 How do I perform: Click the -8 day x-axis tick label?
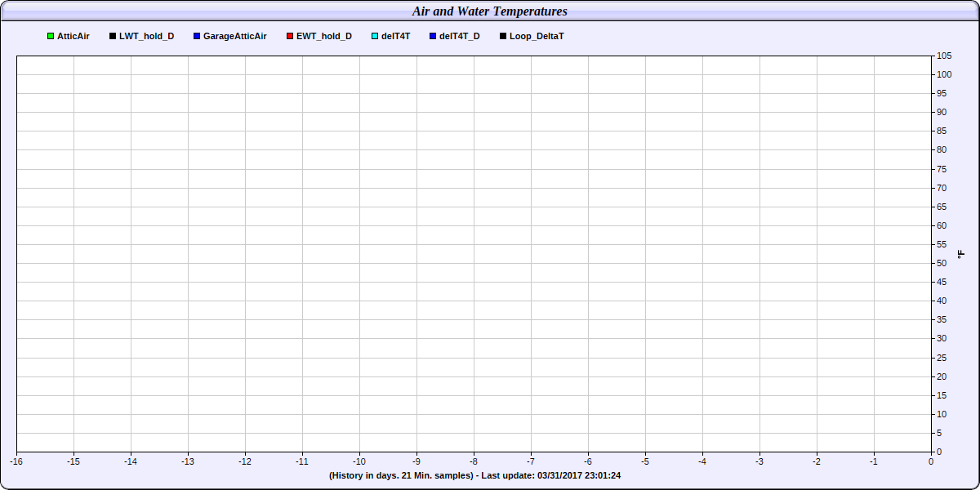[474, 461]
